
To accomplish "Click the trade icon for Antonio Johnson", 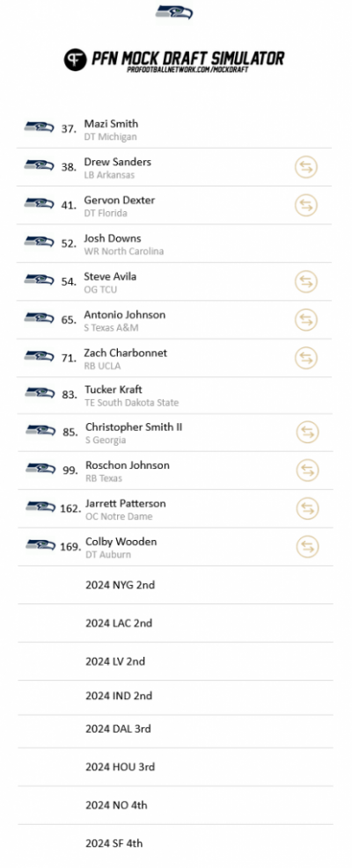I will coord(306,320).
